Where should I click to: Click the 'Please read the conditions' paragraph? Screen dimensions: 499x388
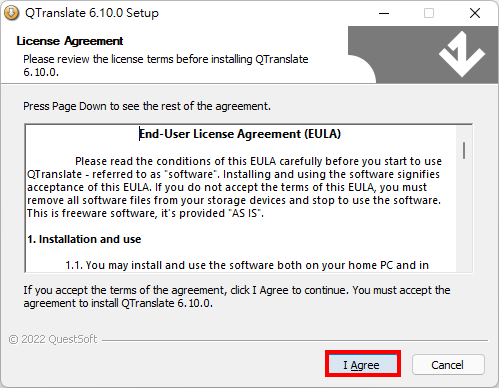(x=234, y=187)
